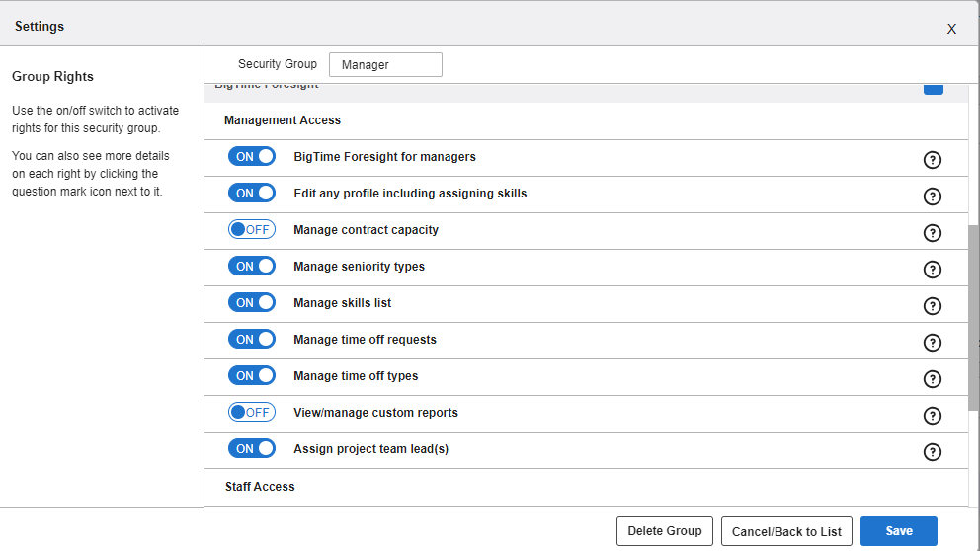Image resolution: width=980 pixels, height=551 pixels.
Task: Disable Manage time off requests toggle
Action: coord(252,340)
